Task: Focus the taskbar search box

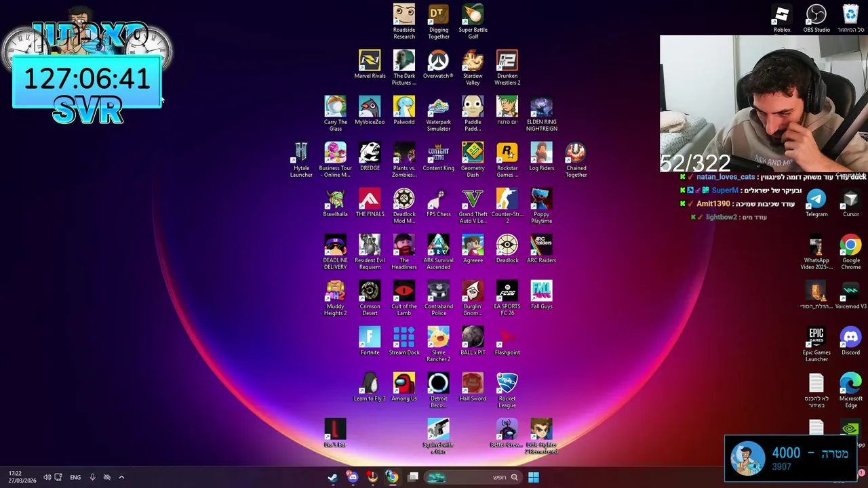Action: [473, 477]
